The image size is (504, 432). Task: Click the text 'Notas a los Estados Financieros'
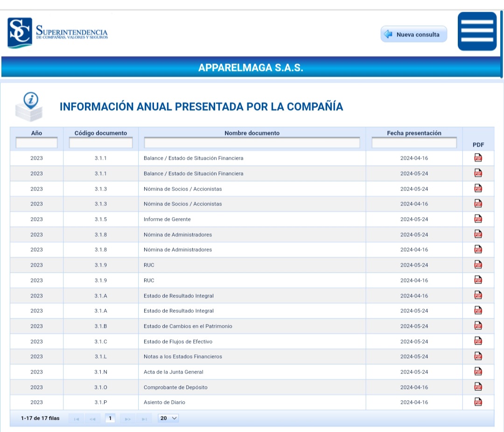(x=182, y=356)
